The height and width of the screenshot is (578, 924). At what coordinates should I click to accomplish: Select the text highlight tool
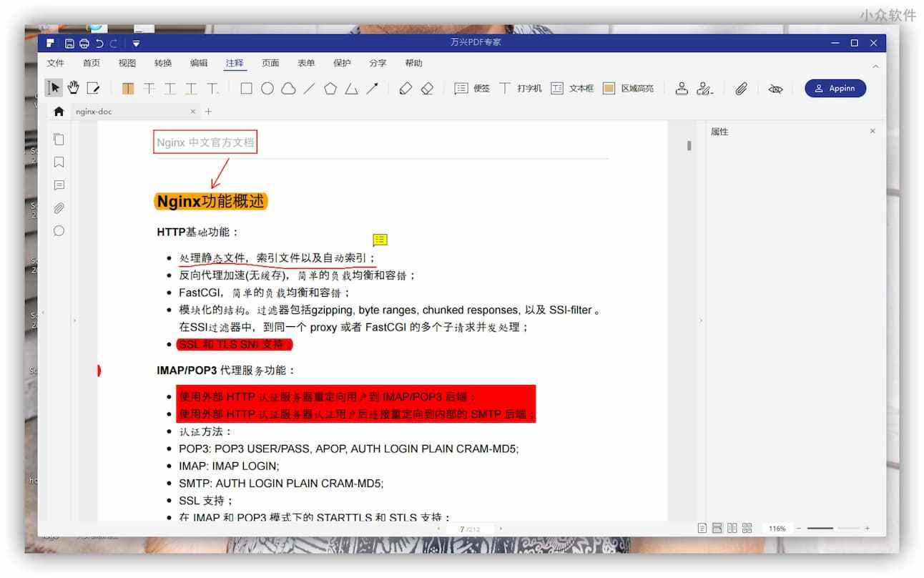coord(128,89)
